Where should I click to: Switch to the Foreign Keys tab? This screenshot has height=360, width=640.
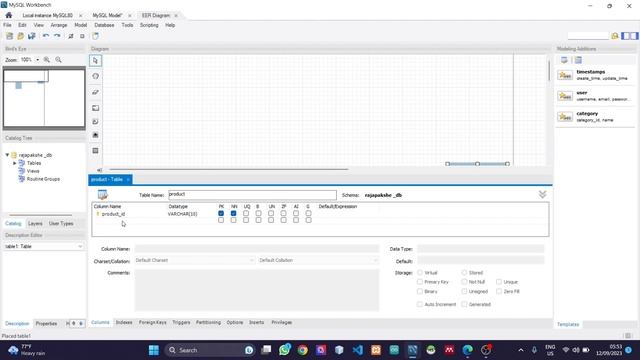click(x=153, y=322)
